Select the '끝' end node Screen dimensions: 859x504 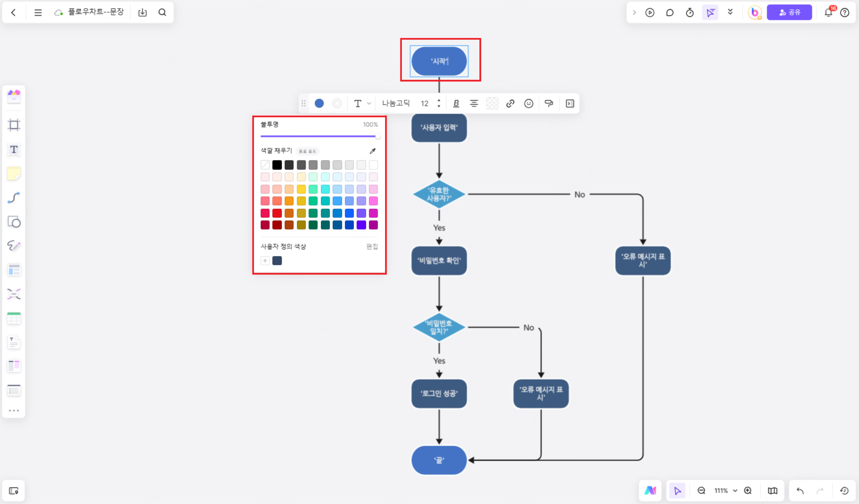click(x=439, y=460)
